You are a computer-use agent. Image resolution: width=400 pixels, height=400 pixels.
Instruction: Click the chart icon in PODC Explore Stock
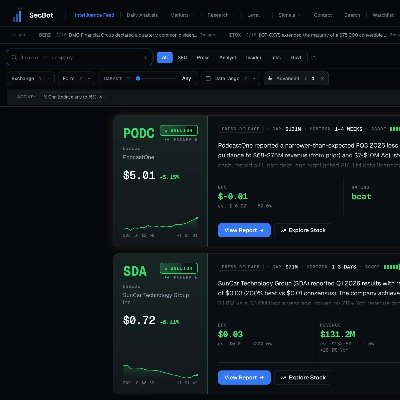(x=283, y=230)
